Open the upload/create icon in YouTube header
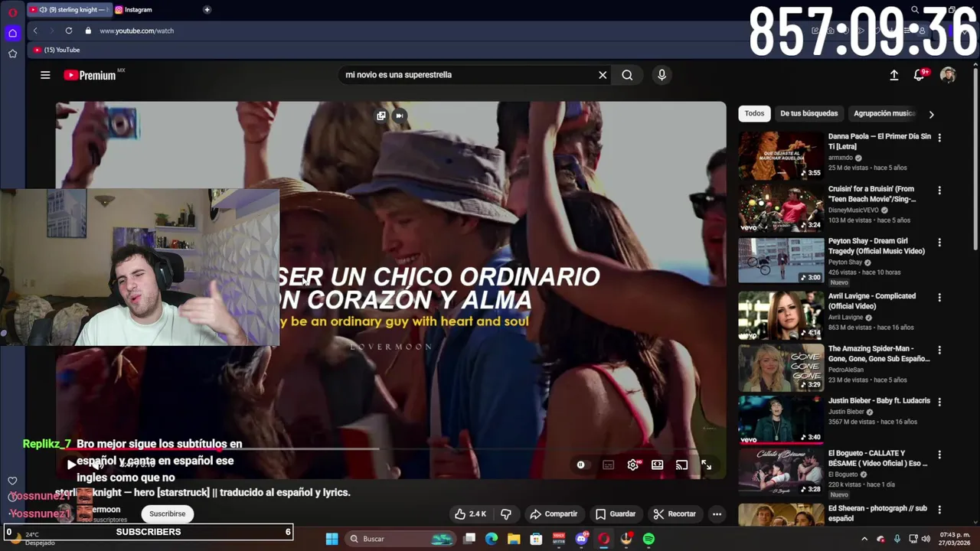980x551 pixels. click(893, 75)
